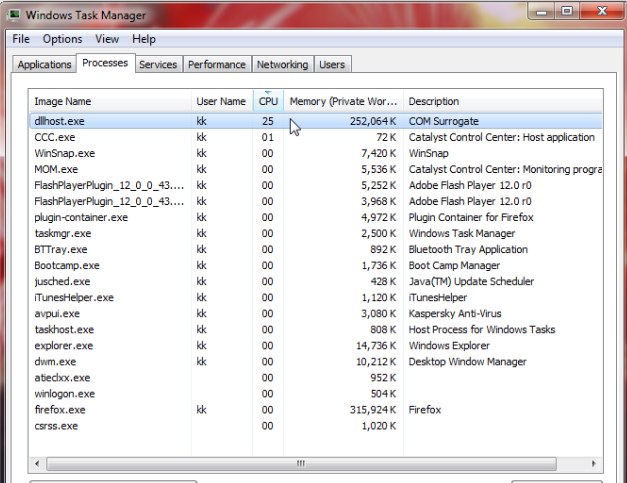Switch to the Services tab
This screenshot has width=627, height=483.
[158, 65]
